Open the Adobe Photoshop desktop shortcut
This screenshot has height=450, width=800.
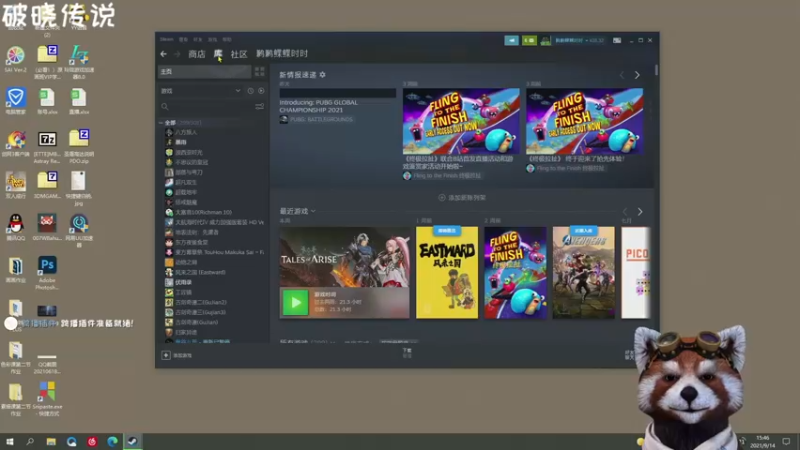(x=47, y=273)
